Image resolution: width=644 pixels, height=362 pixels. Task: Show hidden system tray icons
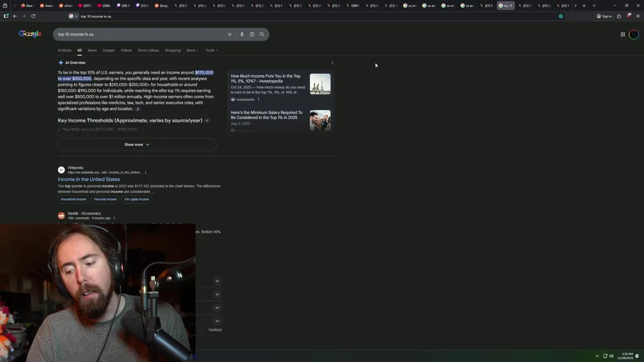tap(597, 356)
